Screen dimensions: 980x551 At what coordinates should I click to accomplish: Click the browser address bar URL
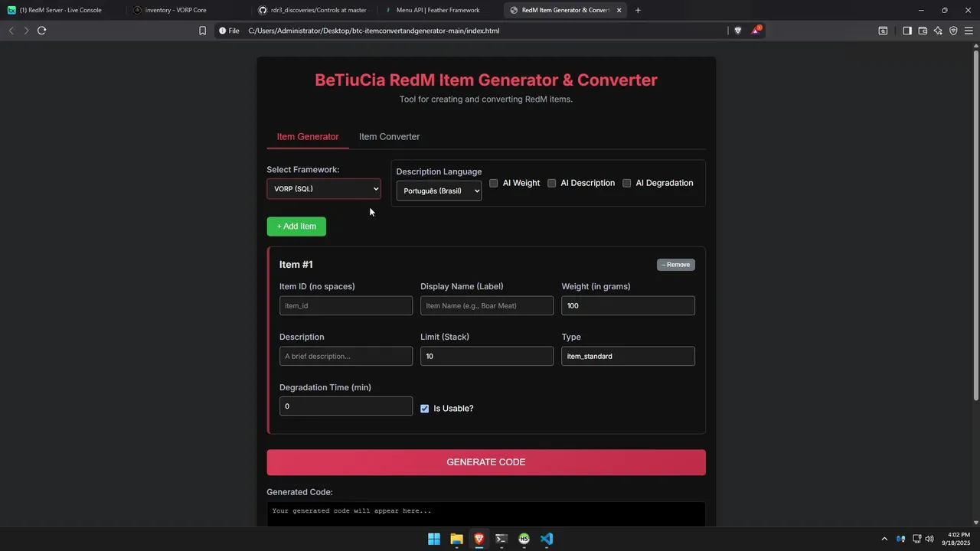pos(374,31)
